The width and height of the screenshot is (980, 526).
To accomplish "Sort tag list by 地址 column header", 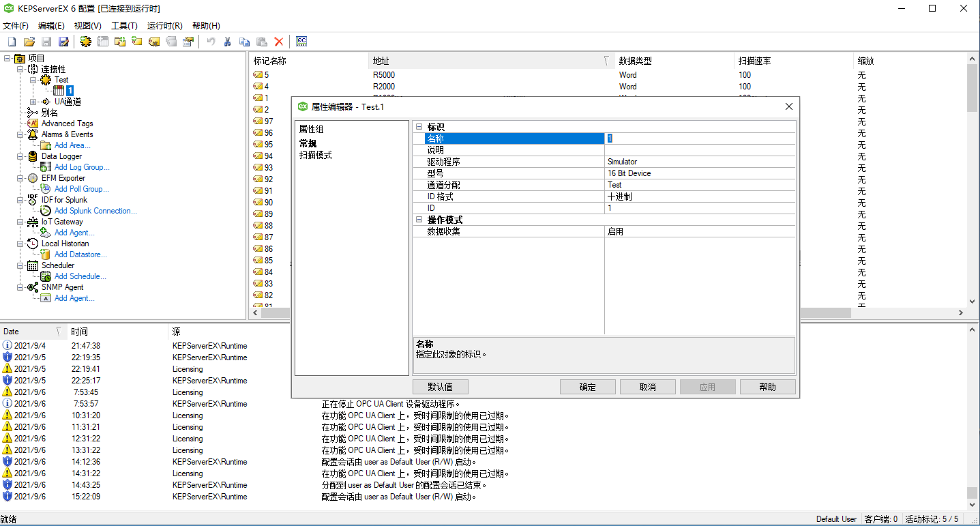I will pyautogui.click(x=491, y=61).
